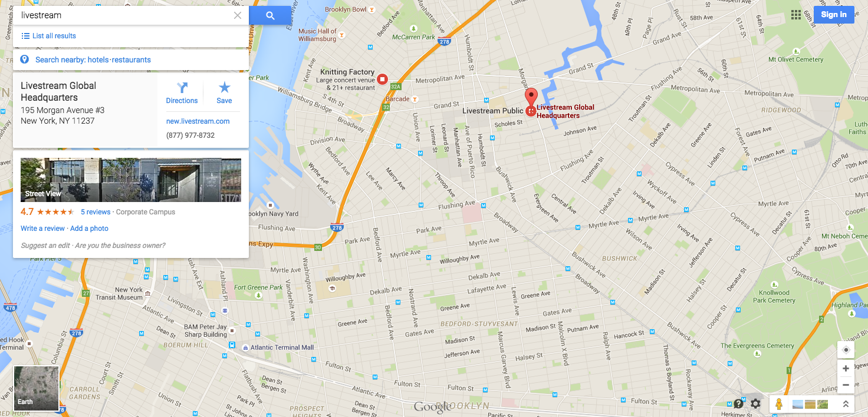This screenshot has height=417, width=868.
Task: Open the Google apps grid
Action: 796,15
